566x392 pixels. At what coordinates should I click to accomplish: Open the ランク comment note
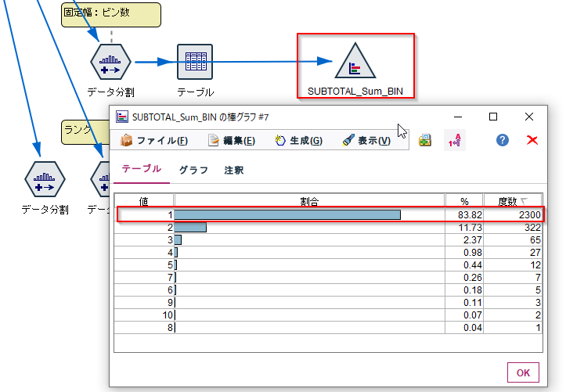(x=85, y=132)
